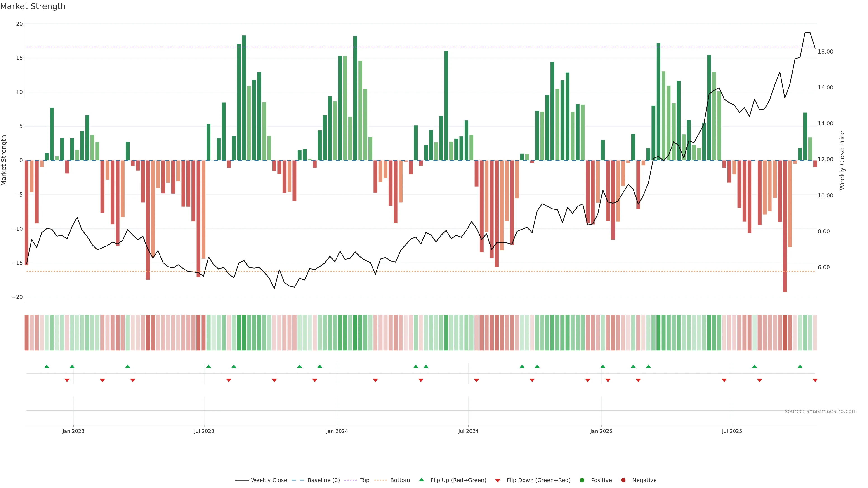Screen dimensions: 868x488
Task: Hide the Top series via its legend label
Action: (365, 480)
